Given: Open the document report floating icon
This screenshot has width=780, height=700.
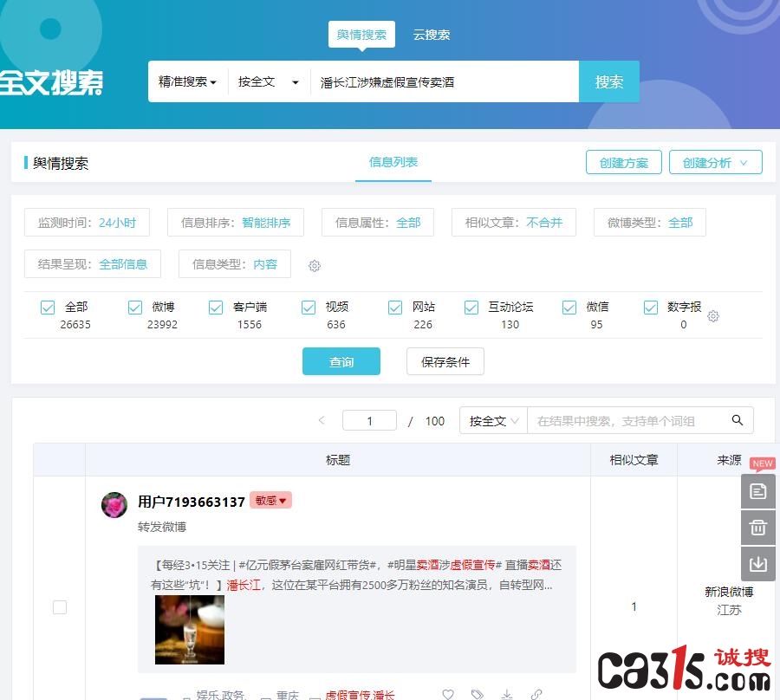Looking at the screenshot, I should pyautogui.click(x=757, y=491).
